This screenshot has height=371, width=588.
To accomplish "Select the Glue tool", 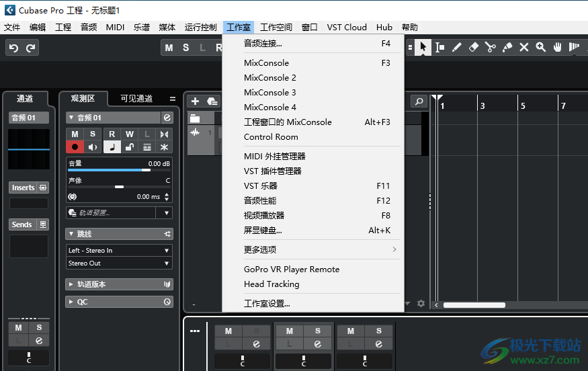I will (x=507, y=47).
